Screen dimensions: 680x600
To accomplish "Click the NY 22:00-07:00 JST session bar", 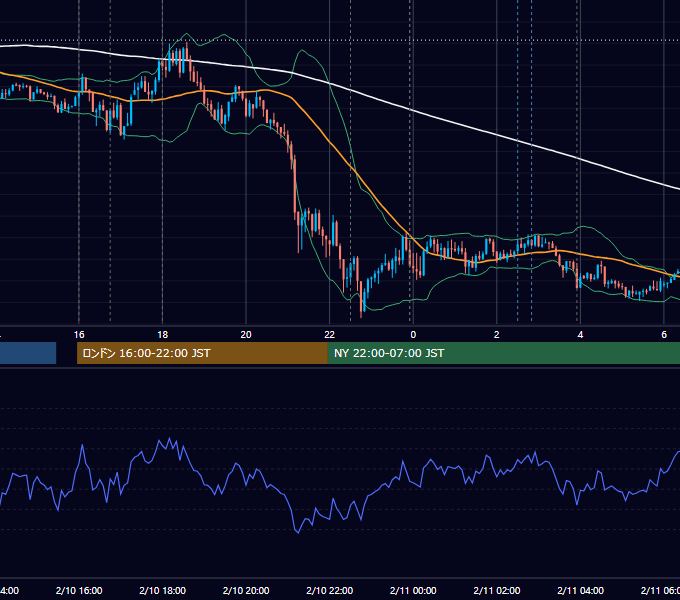I will pyautogui.click(x=503, y=353).
